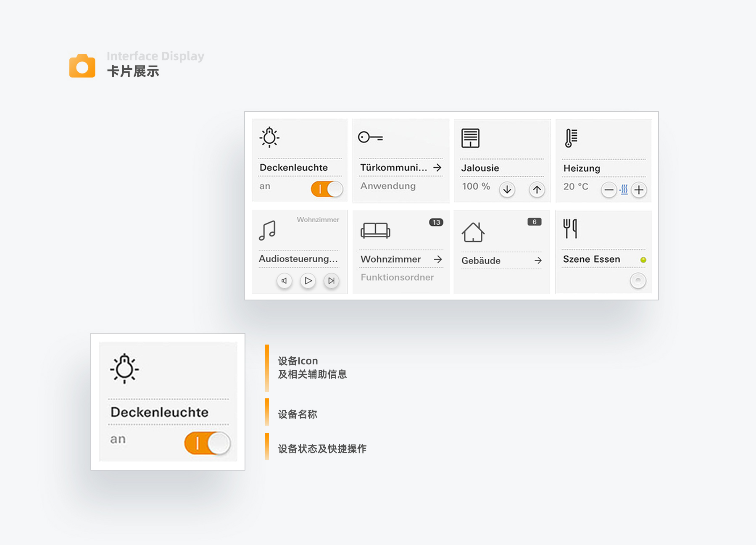Image resolution: width=756 pixels, height=545 pixels.
Task: Click the Heizung thermometer icon
Action: [x=571, y=138]
